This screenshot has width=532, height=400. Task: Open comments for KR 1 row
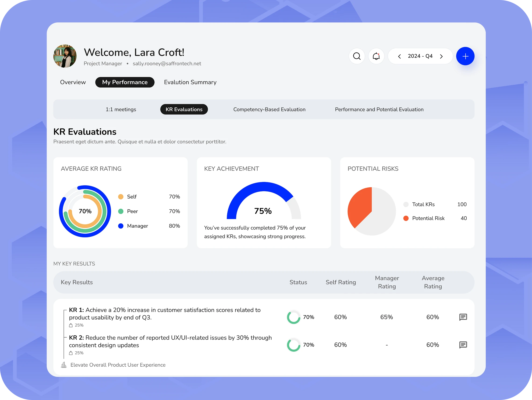click(463, 317)
